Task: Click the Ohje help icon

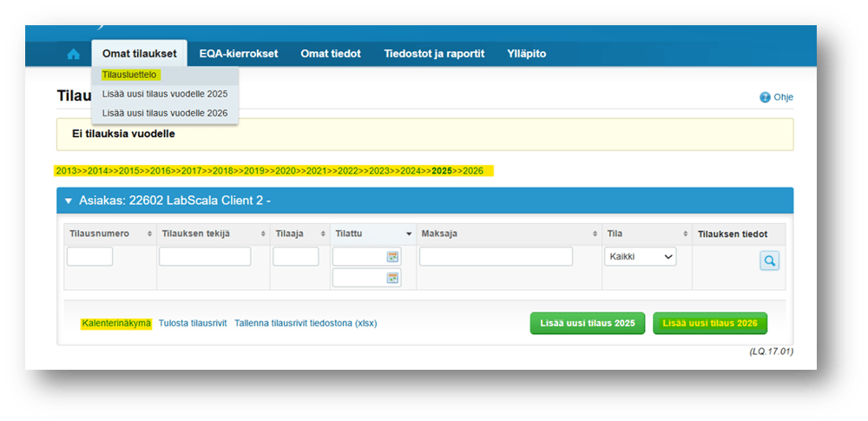Action: tap(765, 97)
